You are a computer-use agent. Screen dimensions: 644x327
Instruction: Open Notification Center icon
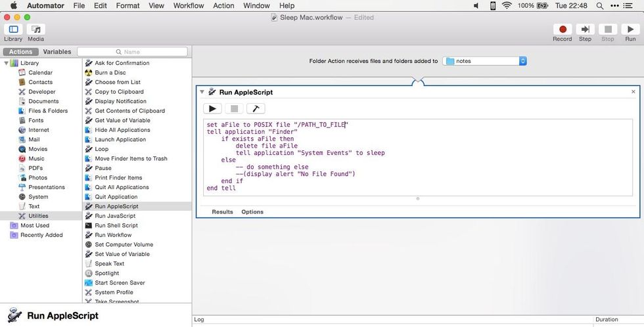(x=628, y=6)
